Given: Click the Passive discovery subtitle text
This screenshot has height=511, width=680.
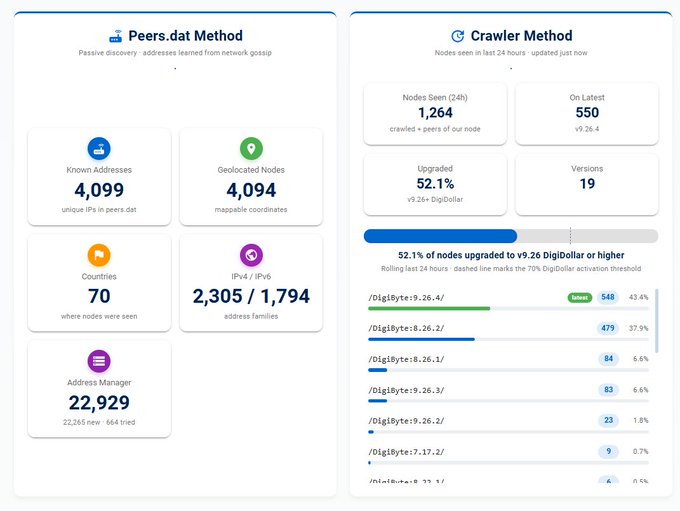Looking at the screenshot, I should (175, 52).
